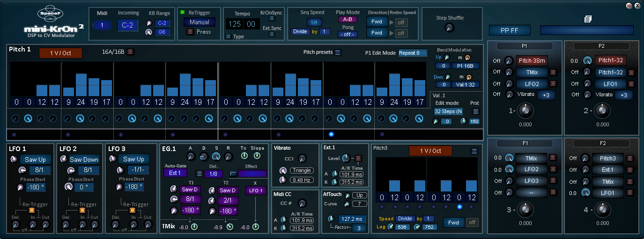
Task: Toggle the ReTrigger green LED
Action: coord(183,13)
